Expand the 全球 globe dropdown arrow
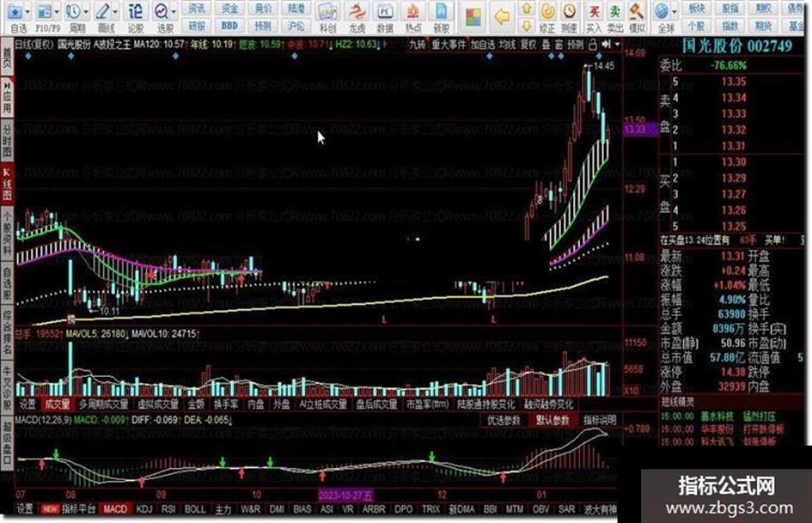812x523 pixels. (x=674, y=12)
